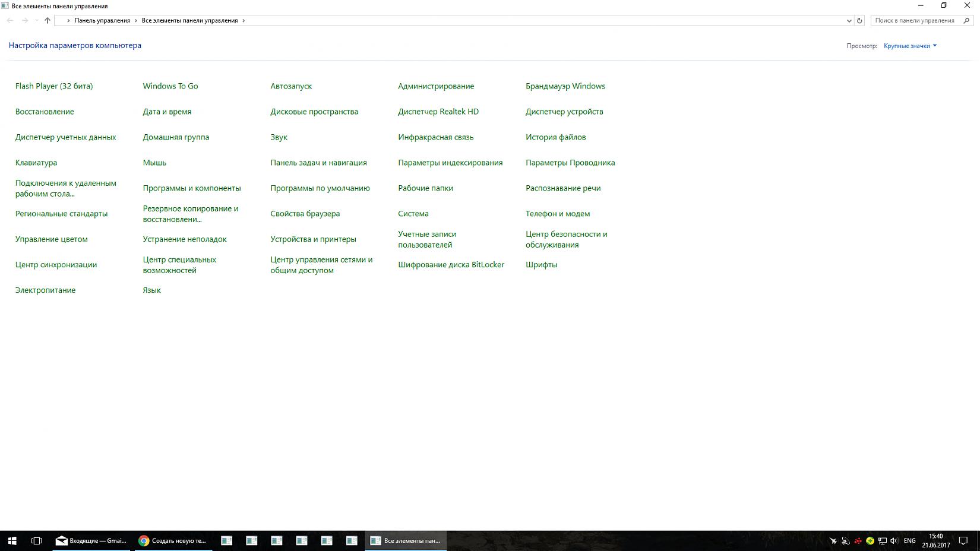
Task: Open Домашняя группа
Action: 176,137
